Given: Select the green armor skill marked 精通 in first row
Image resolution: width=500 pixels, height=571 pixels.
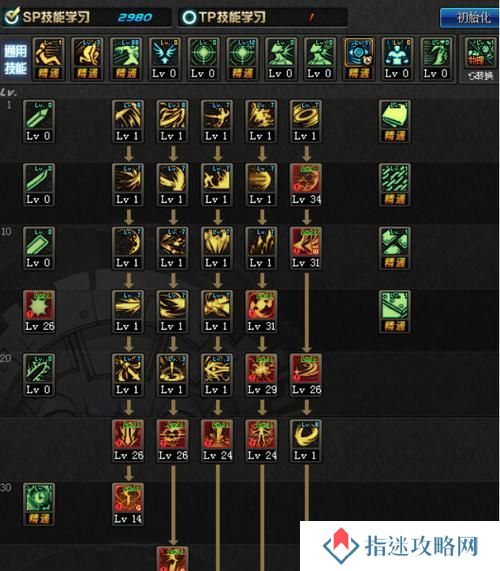Looking at the screenshot, I should [x=395, y=121].
